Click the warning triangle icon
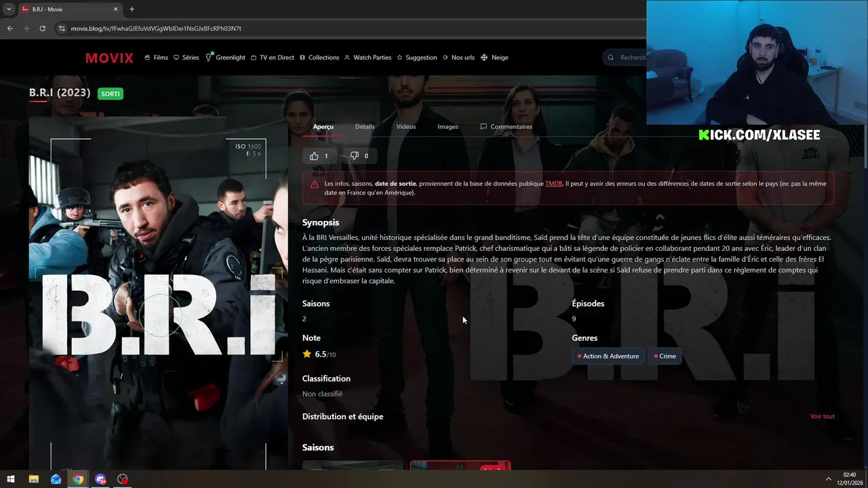This screenshot has height=488, width=868. pyautogui.click(x=315, y=184)
